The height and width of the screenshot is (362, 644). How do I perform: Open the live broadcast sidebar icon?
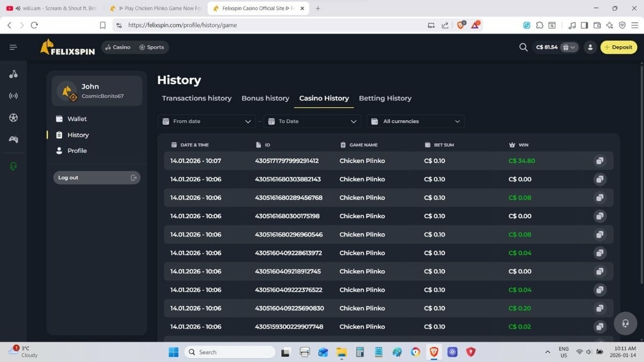coord(13,96)
